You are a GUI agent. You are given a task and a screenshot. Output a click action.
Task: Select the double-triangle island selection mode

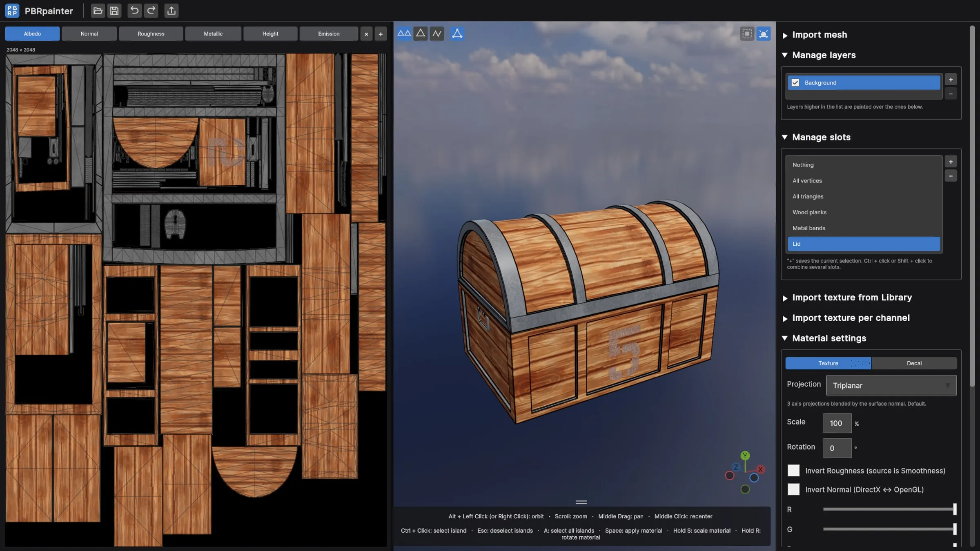[404, 33]
